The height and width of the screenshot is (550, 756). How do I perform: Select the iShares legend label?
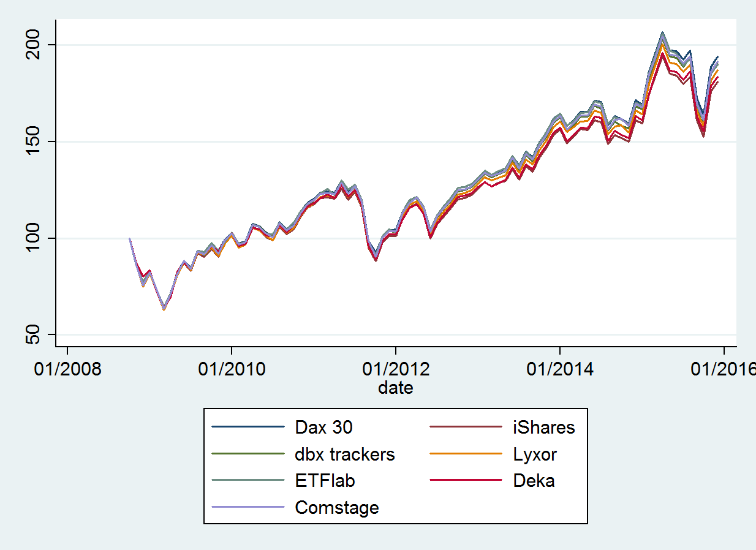pyautogui.click(x=544, y=427)
